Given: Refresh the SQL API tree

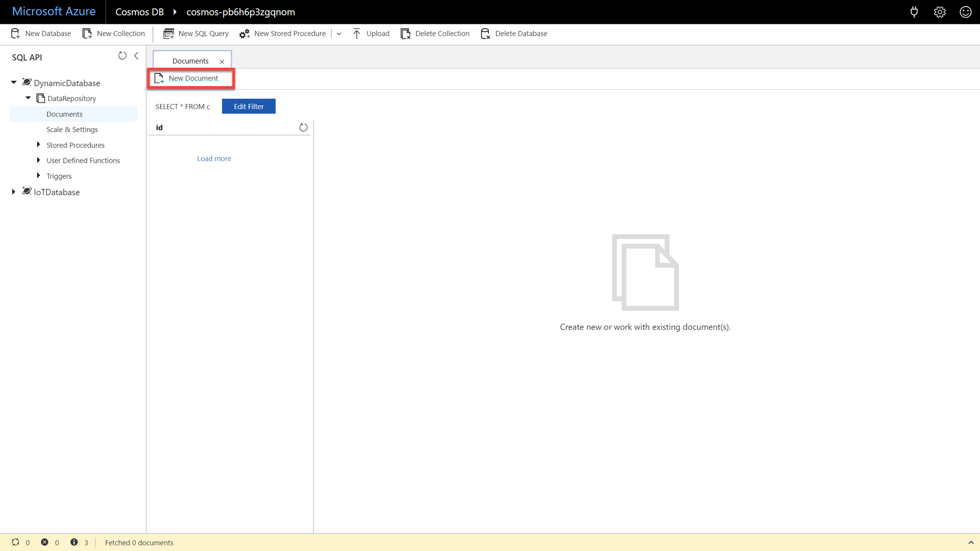Looking at the screenshot, I should click(x=122, y=56).
